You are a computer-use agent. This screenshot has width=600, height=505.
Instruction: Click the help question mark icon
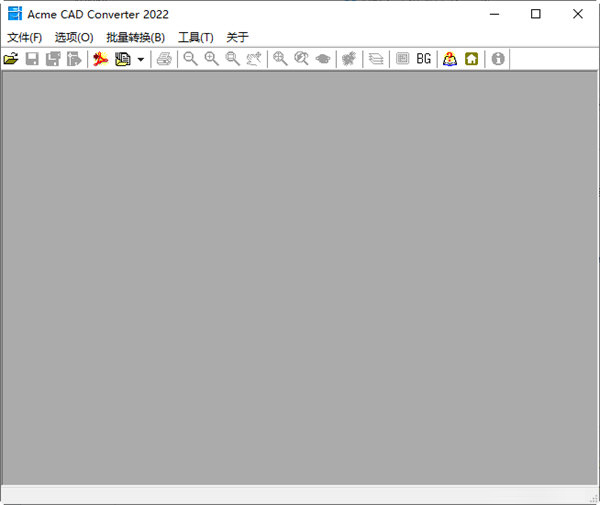click(x=450, y=59)
